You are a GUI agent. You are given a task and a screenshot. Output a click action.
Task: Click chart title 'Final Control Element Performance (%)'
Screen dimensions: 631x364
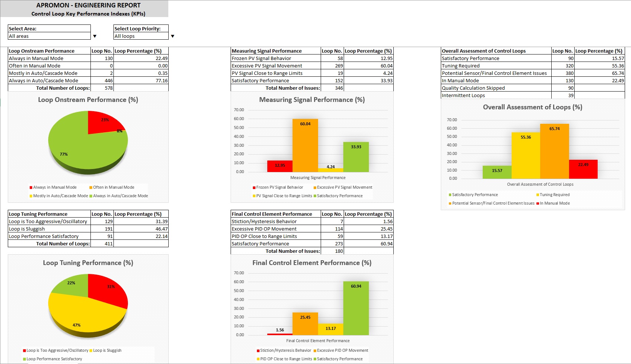[312, 263]
